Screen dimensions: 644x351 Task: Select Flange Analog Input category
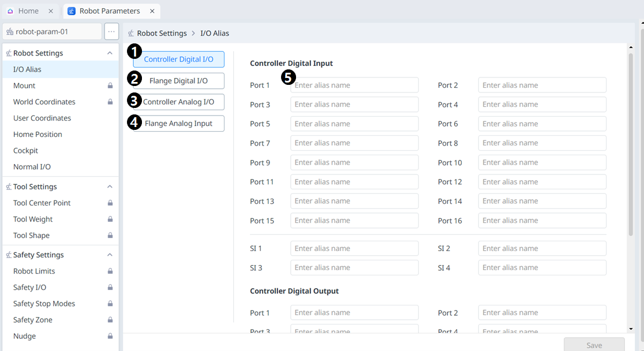click(178, 124)
